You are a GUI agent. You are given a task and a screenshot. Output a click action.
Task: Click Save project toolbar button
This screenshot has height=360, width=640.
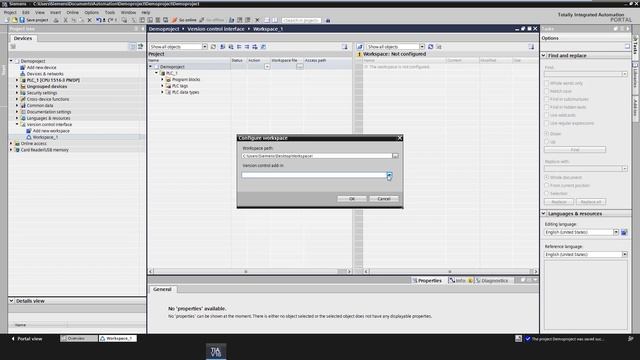pyautogui.click(x=34, y=20)
